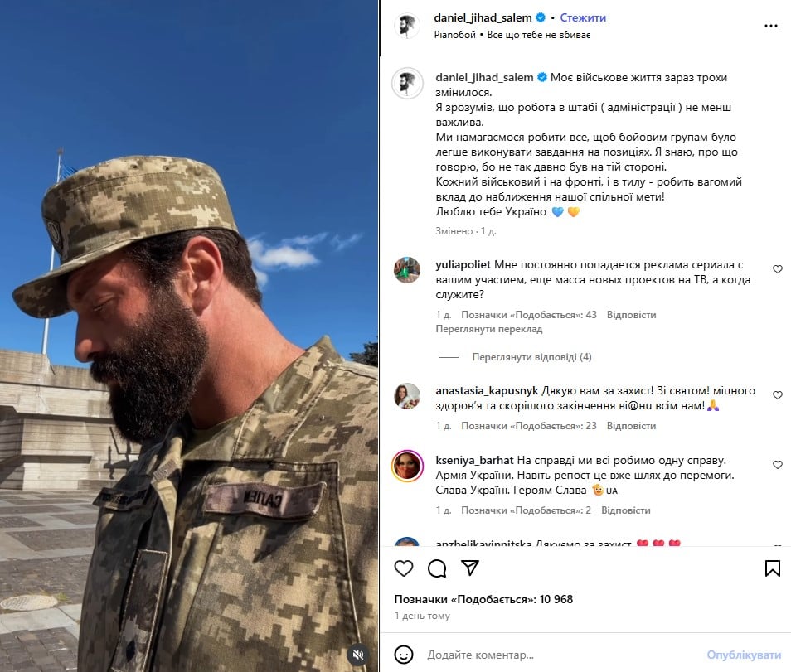Open emoji picker smiley icon
The width and height of the screenshot is (791, 672).
(404, 655)
